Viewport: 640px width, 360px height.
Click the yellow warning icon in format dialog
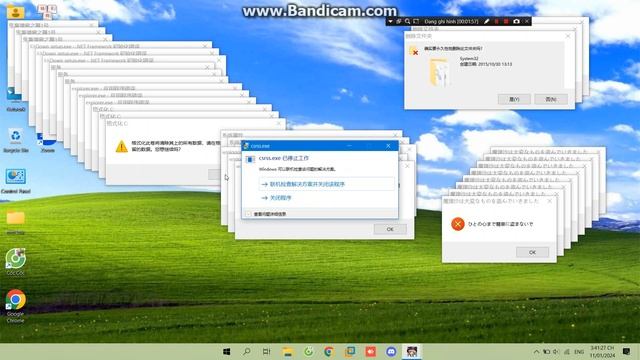click(x=122, y=146)
